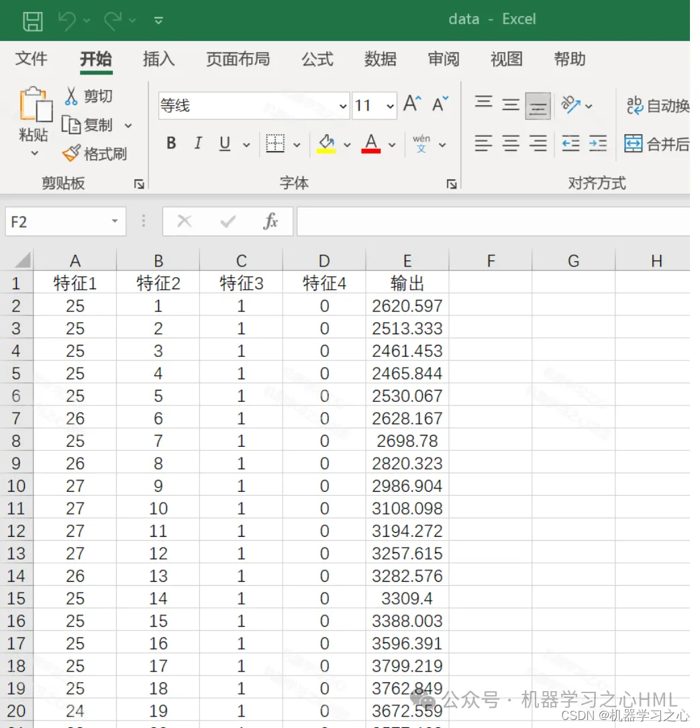Viewport: 700px width, 728px height.
Task: Toggle italic formatting I
Action: coord(199,144)
